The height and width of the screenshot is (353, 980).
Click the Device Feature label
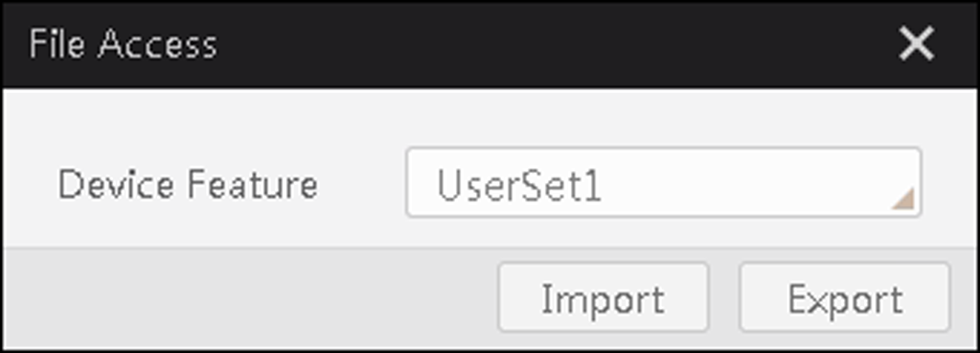click(x=188, y=185)
